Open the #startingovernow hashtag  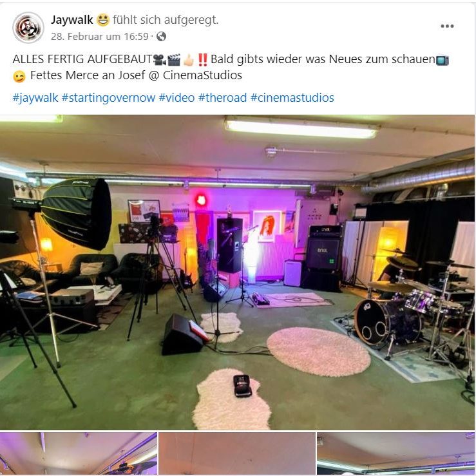(x=108, y=98)
